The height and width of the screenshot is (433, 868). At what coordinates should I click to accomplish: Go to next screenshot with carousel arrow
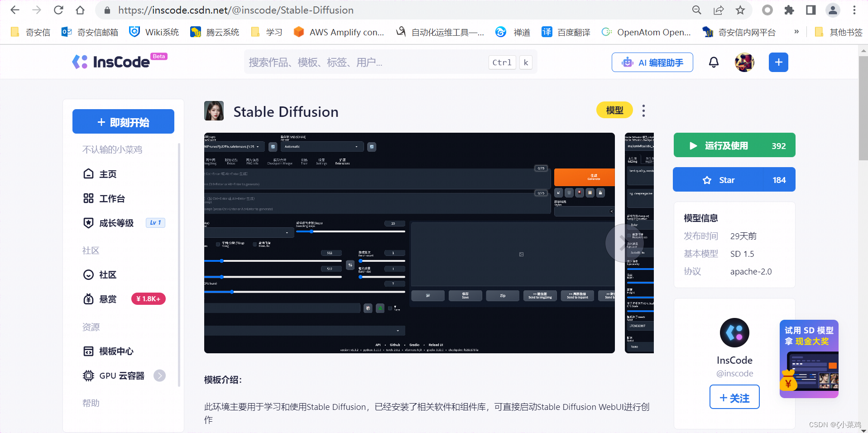pos(624,243)
